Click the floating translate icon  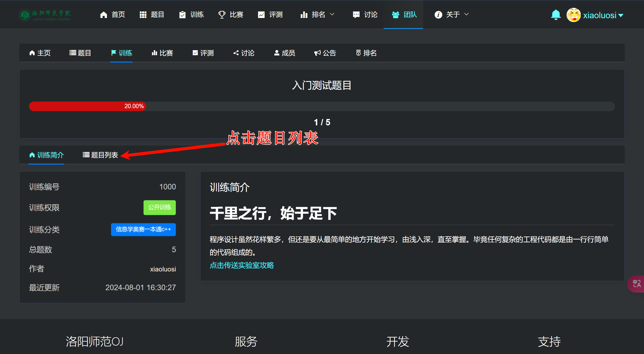(x=637, y=284)
